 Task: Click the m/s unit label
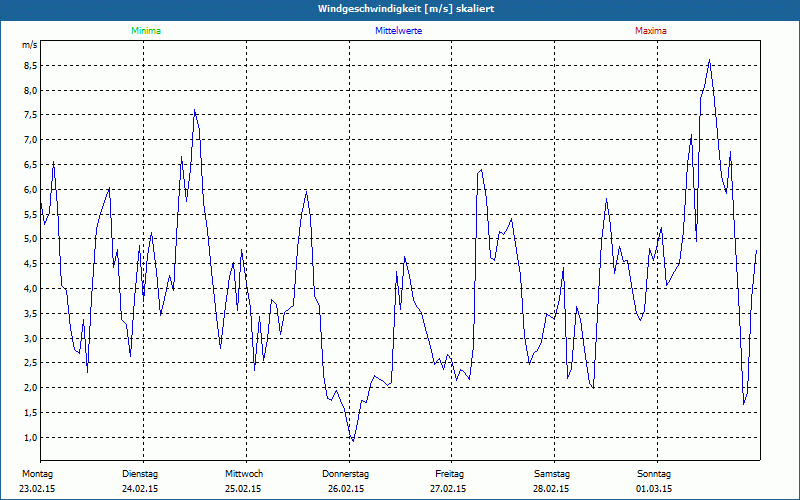click(30, 45)
